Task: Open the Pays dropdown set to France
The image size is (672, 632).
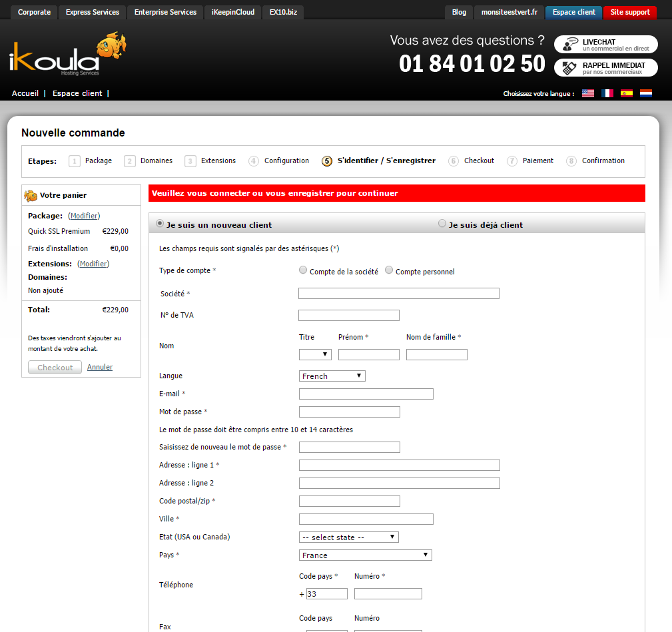Action: (x=366, y=555)
